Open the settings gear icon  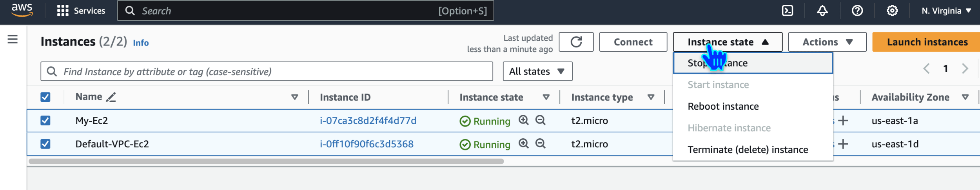tap(892, 11)
